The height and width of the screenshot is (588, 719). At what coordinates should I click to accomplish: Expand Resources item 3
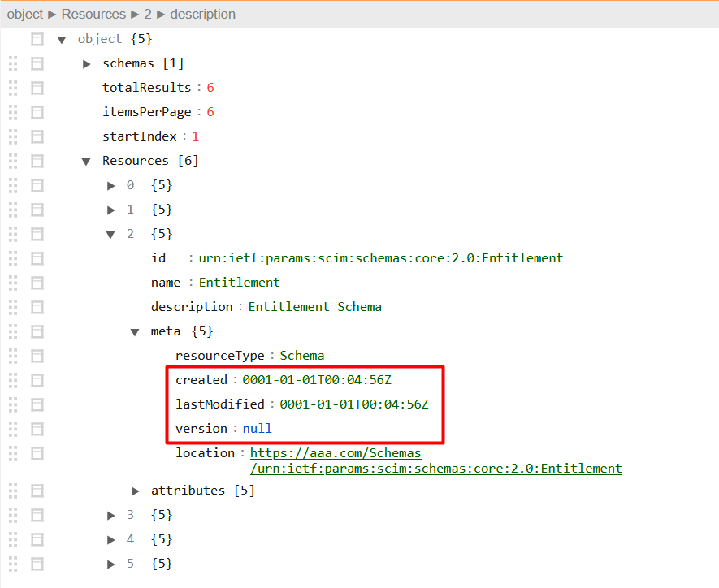(x=110, y=515)
